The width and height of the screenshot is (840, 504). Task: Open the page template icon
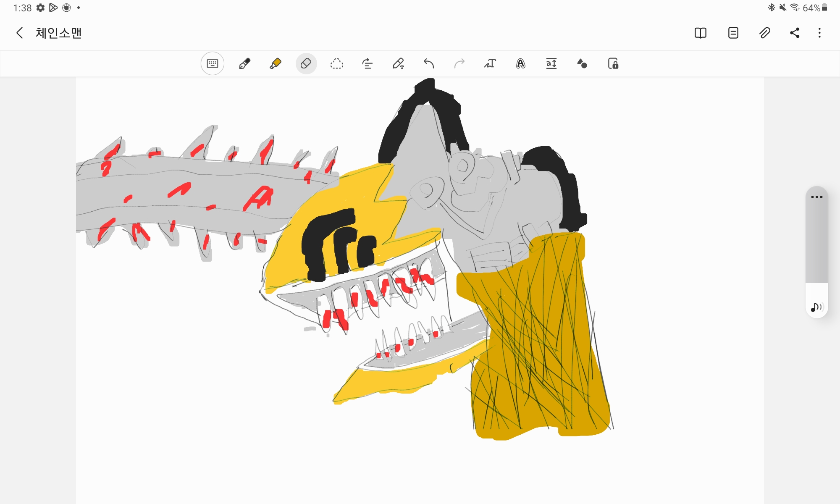click(733, 33)
